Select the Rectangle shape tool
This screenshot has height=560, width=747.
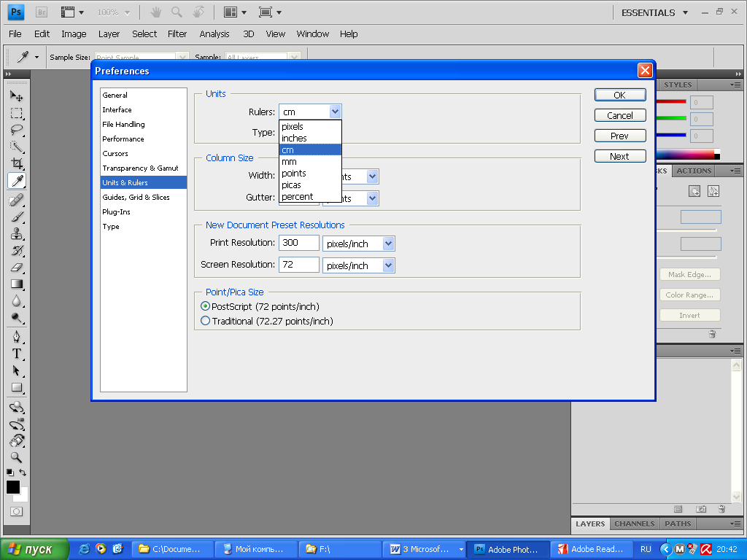pos(17,388)
